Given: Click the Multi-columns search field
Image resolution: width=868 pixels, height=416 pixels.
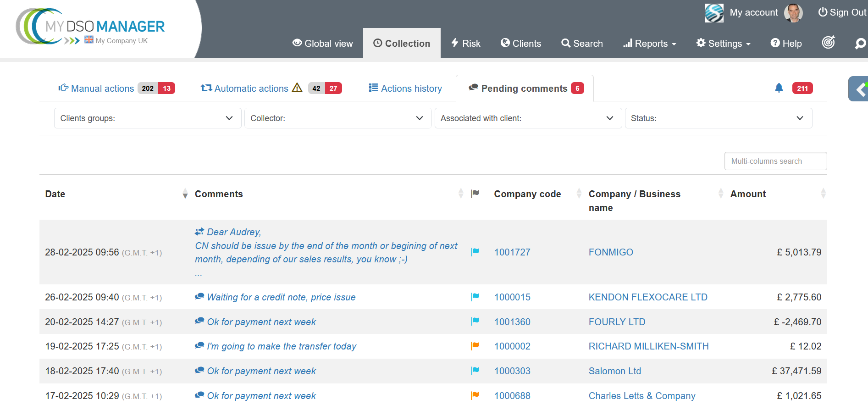Looking at the screenshot, I should [775, 161].
